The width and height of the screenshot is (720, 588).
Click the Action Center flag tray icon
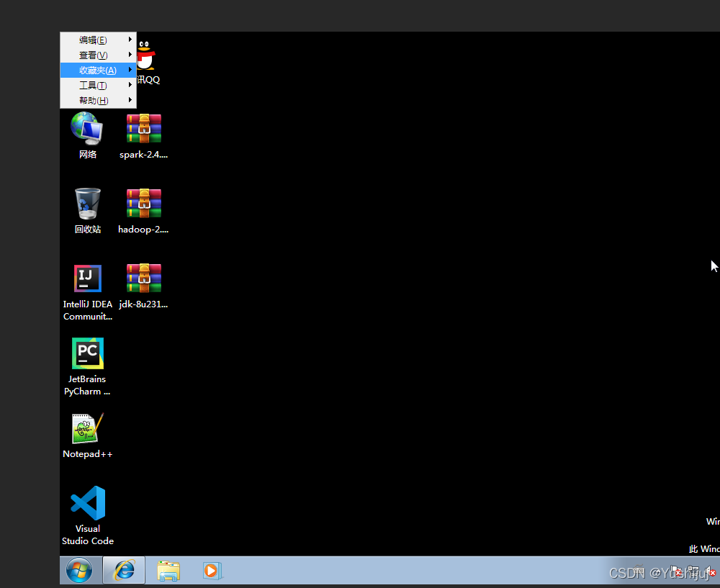pyautogui.click(x=676, y=571)
